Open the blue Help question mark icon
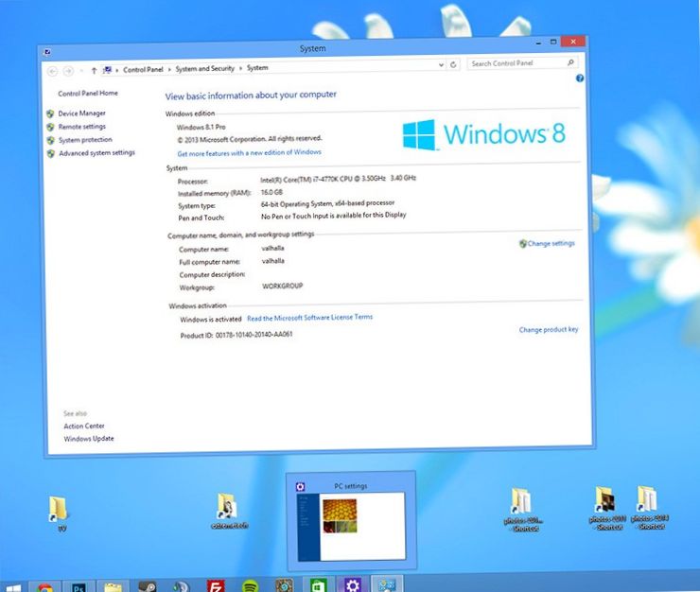Image resolution: width=700 pixels, height=592 pixels. (x=580, y=78)
